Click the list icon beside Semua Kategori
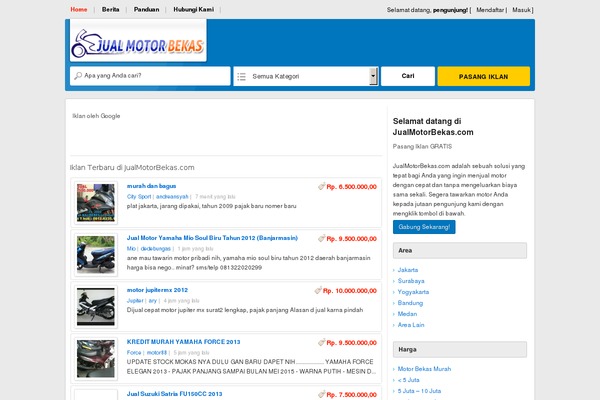600x400 pixels. (x=241, y=77)
